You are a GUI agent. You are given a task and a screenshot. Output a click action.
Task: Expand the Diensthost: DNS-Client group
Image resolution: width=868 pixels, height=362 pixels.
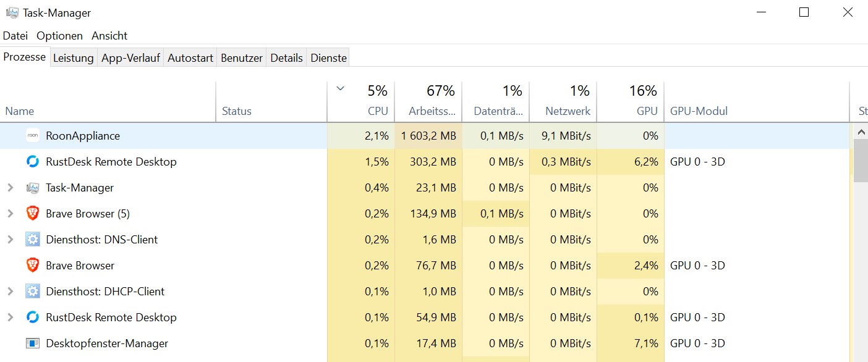pyautogui.click(x=10, y=240)
